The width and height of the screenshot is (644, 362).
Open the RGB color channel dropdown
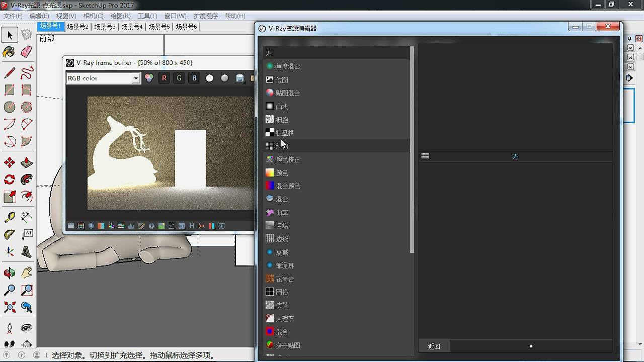tap(135, 78)
